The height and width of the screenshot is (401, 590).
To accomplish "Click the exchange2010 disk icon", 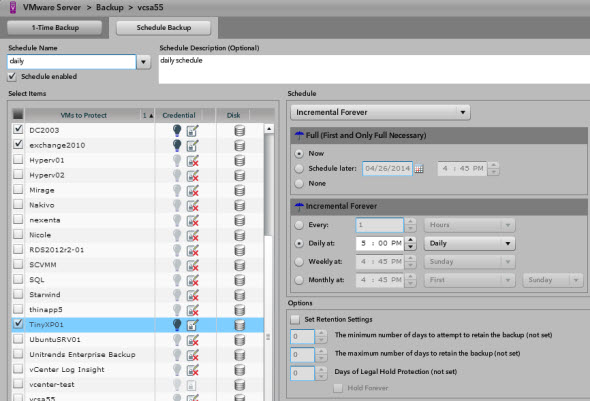I will click(x=240, y=146).
